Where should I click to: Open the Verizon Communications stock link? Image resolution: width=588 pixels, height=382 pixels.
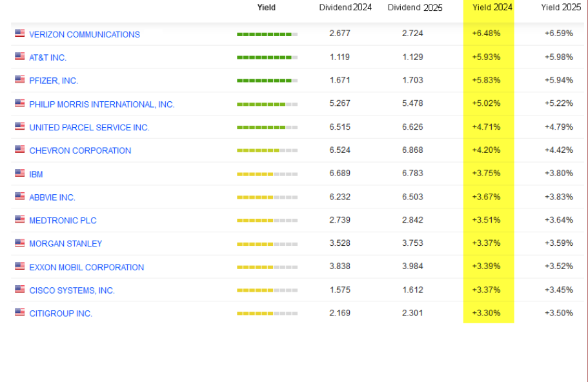click(x=84, y=34)
